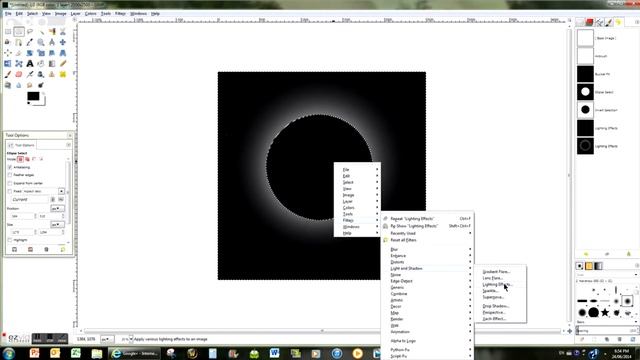
Task: Expand the Recently Used submenu
Action: [427, 233]
